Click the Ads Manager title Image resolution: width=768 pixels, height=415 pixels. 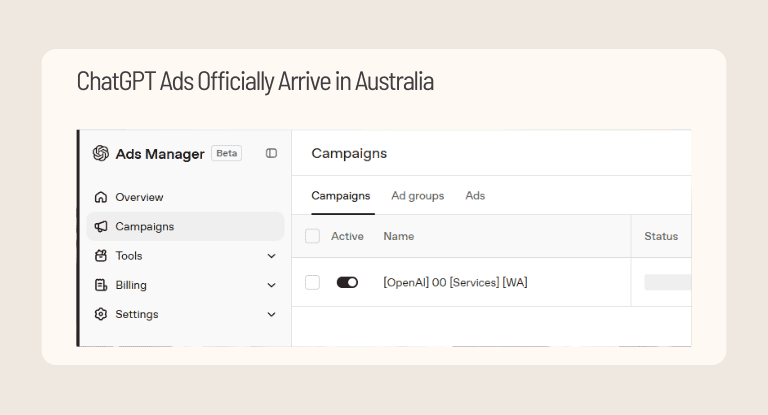[160, 154]
